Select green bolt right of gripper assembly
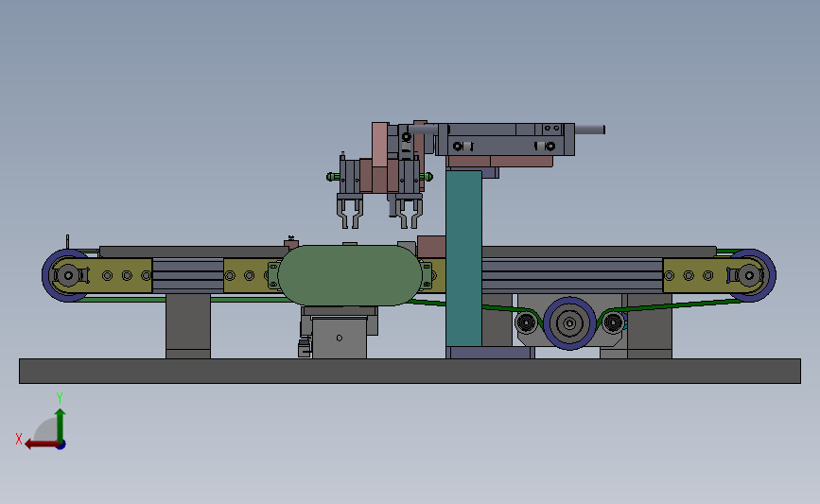This screenshot has height=504, width=820. [426, 177]
